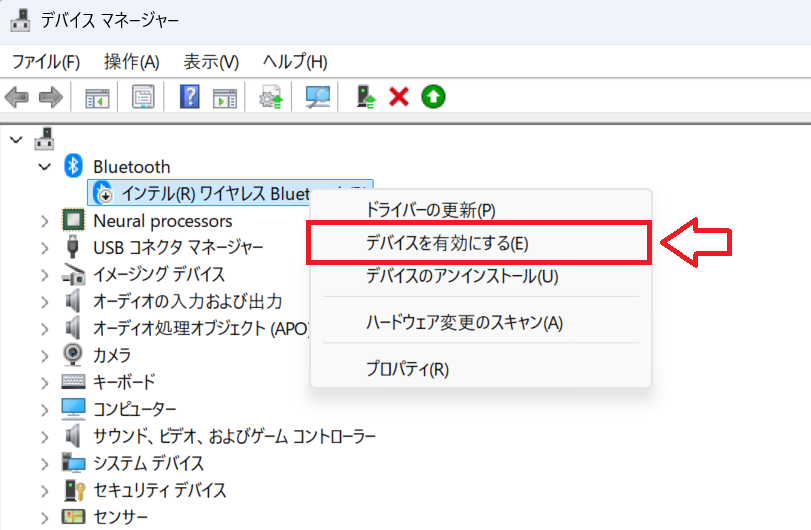Open the ヘルプ(H) menu
811x530 pixels.
pyautogui.click(x=295, y=62)
